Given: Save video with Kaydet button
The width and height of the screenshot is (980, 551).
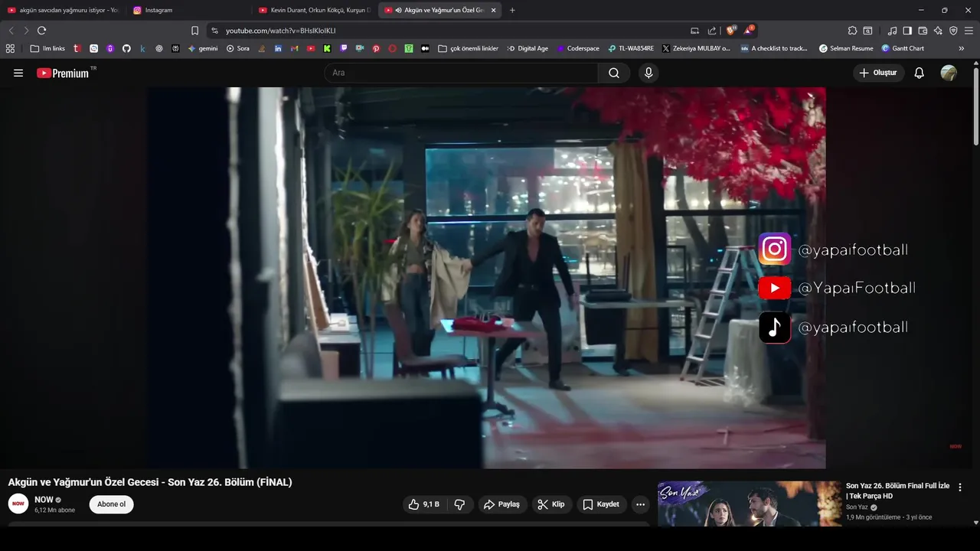Looking at the screenshot, I should (x=601, y=504).
